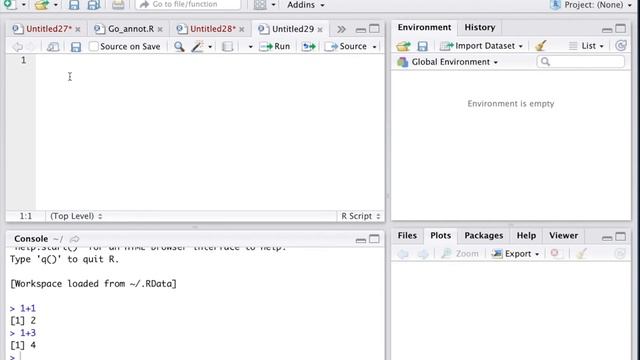Screen dimensions: 640x360
Task: Open the Addins menu
Action: 306,5
